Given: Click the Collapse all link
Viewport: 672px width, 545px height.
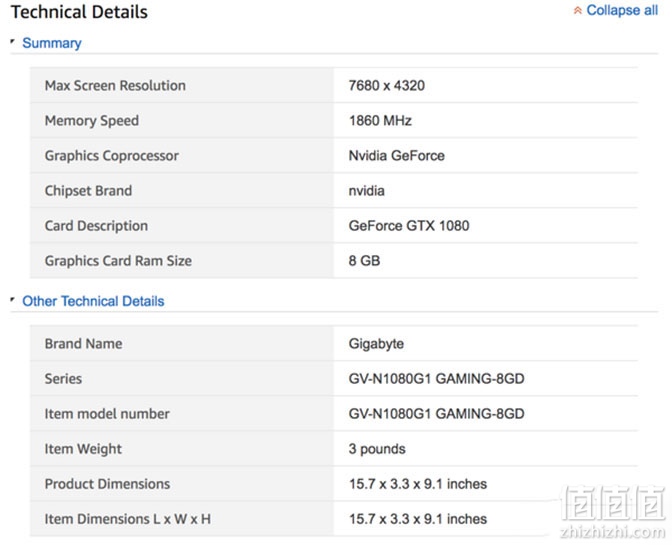Looking at the screenshot, I should [621, 10].
